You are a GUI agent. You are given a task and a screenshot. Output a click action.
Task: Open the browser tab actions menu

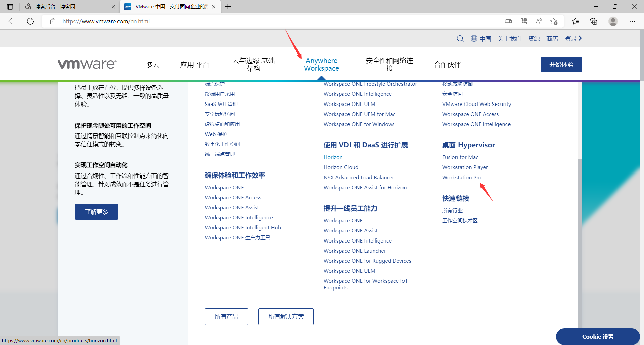[x=10, y=7]
